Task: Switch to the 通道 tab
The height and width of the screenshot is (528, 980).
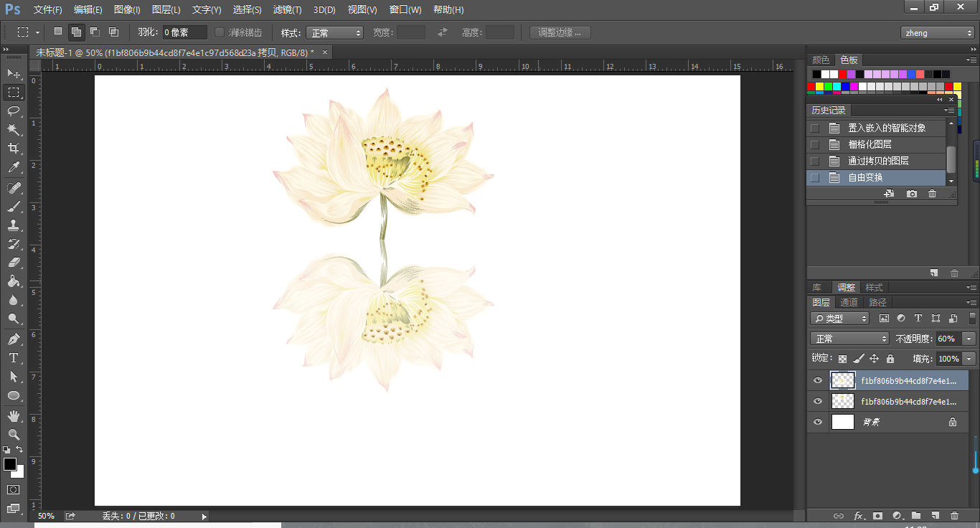Action: [849, 302]
